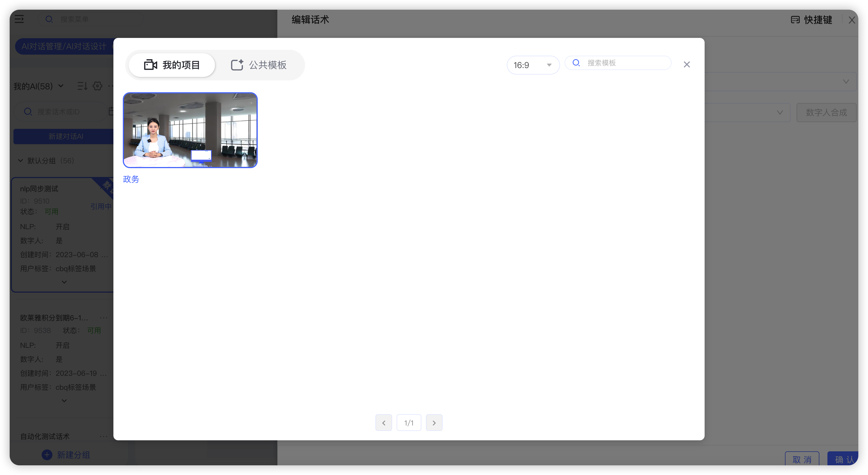868x475 pixels.
Task: Click the 新建分组 link
Action: point(73,455)
